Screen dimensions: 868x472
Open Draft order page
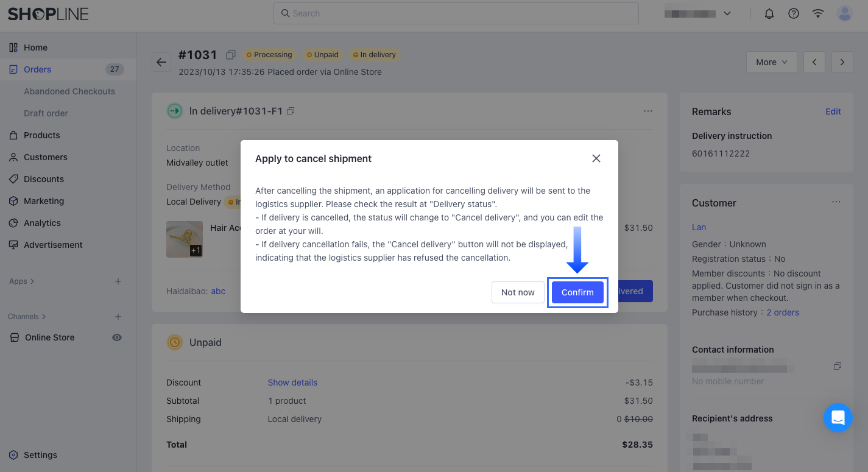(46, 113)
